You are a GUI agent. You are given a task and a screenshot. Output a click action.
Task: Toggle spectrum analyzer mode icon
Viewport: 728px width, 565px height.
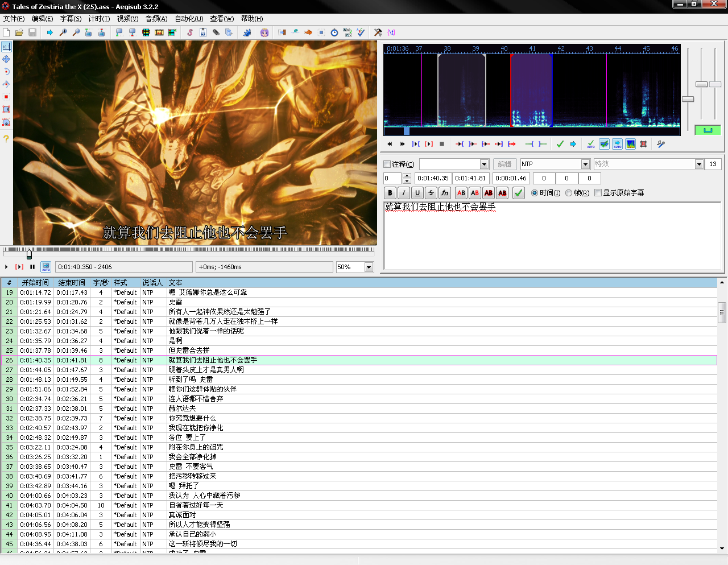[631, 144]
